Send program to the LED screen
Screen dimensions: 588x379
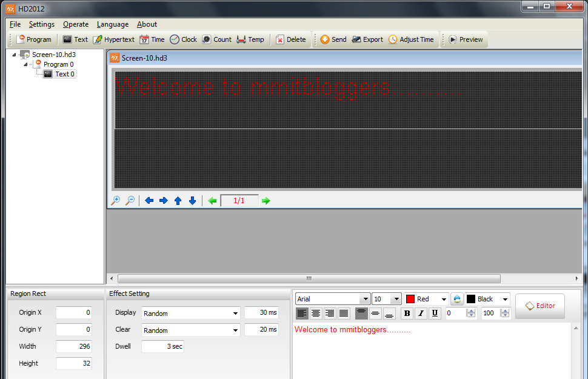click(334, 39)
